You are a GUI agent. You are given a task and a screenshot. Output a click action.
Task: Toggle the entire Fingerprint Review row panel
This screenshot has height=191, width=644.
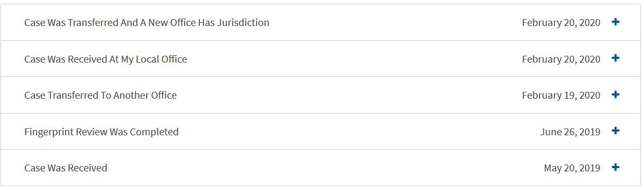tap(321, 132)
